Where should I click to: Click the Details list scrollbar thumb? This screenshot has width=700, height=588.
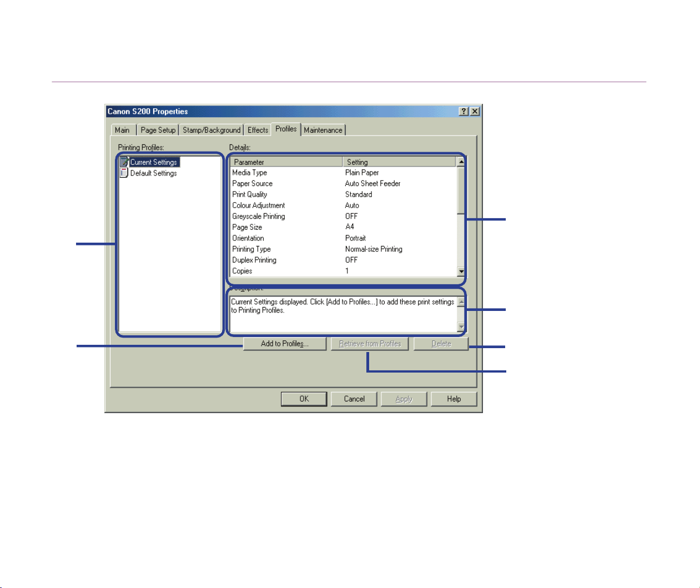click(x=461, y=190)
